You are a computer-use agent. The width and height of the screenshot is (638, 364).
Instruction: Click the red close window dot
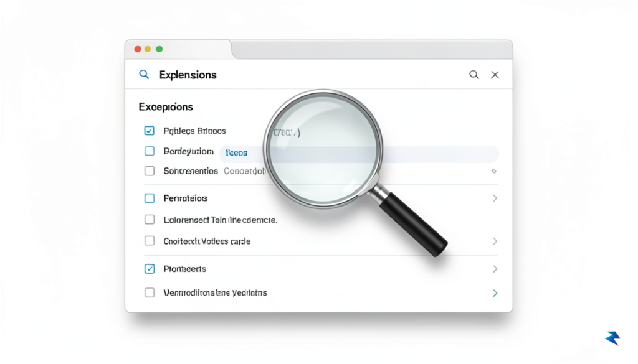(138, 49)
